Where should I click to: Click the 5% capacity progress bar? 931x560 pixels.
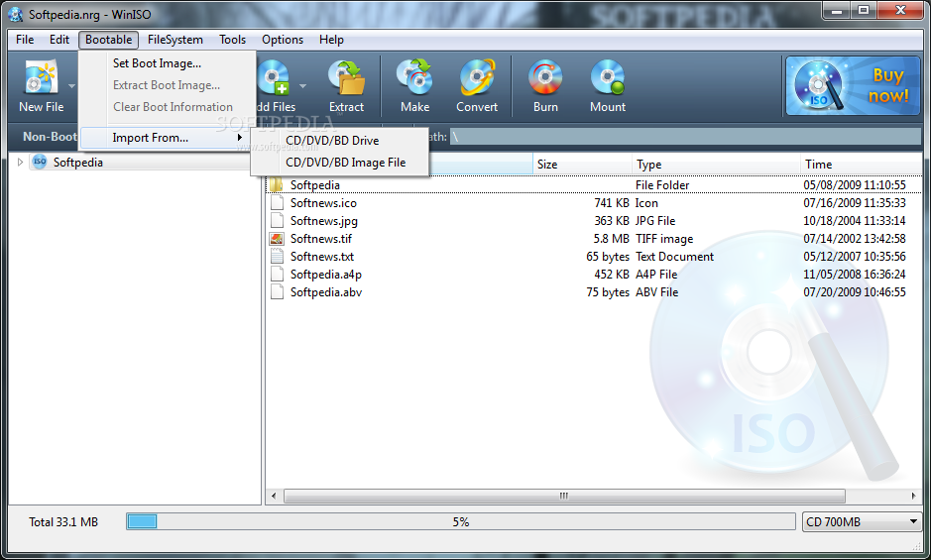(461, 522)
